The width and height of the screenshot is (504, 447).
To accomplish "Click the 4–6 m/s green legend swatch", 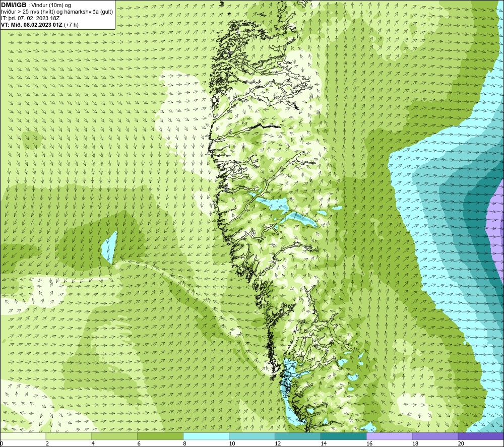I will pyautogui.click(x=114, y=436).
